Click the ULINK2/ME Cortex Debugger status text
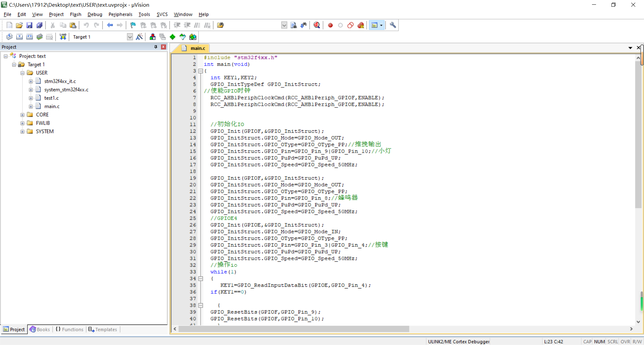The width and height of the screenshot is (644, 345). [459, 342]
